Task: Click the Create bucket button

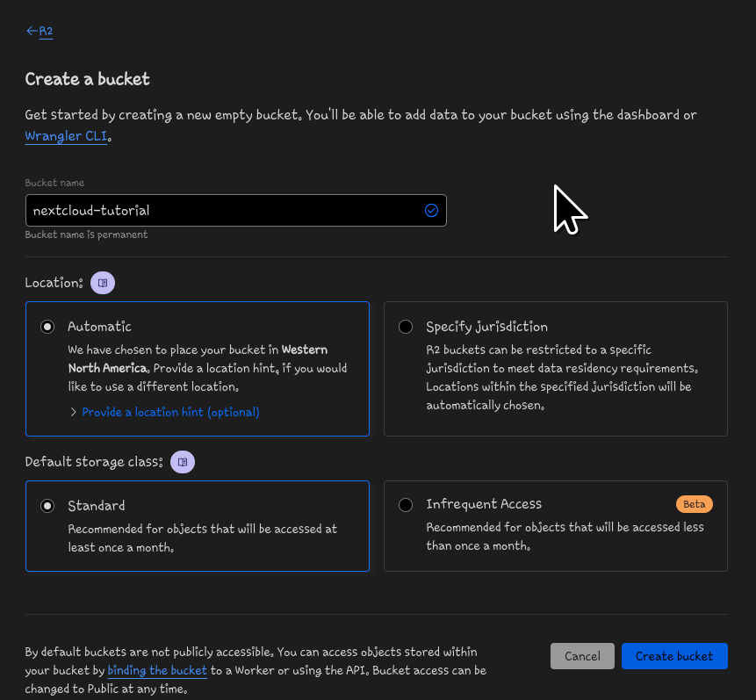Action: (674, 656)
